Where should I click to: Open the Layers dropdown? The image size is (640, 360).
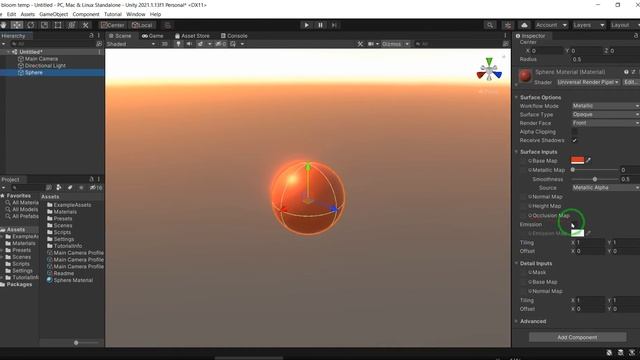click(x=589, y=25)
